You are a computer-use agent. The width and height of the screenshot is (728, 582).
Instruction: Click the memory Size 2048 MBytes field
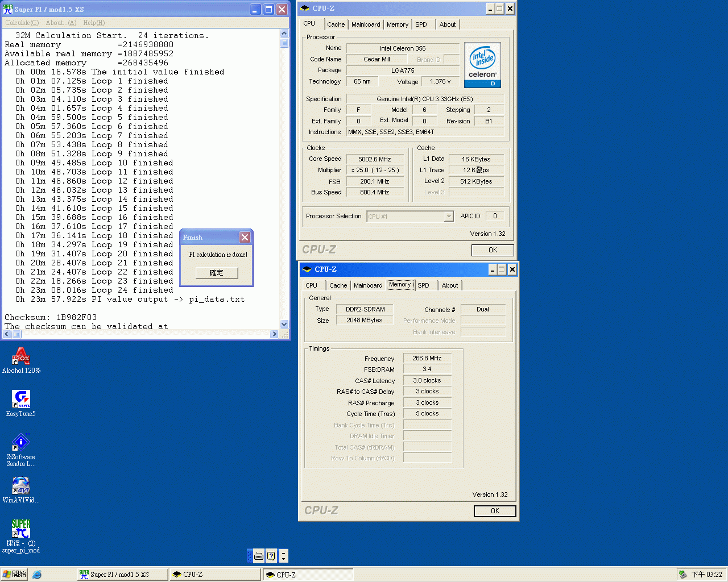coord(365,320)
